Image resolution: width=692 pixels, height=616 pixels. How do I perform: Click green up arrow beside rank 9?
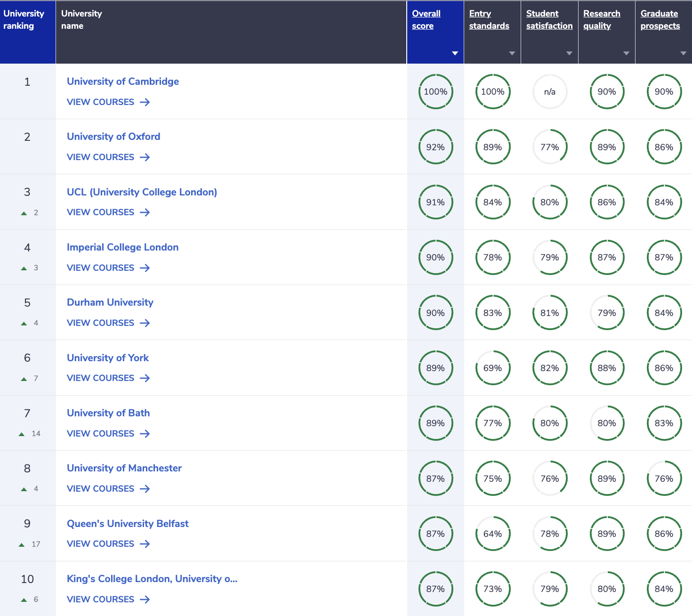[x=22, y=545]
